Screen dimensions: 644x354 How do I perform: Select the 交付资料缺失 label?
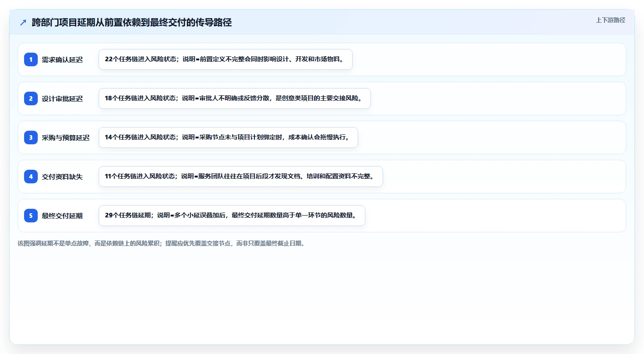tap(62, 177)
